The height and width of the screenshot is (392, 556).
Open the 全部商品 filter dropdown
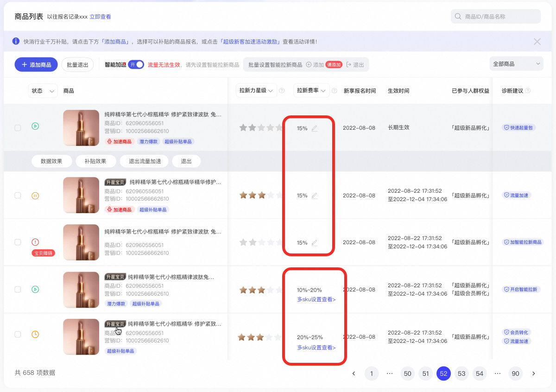click(517, 64)
